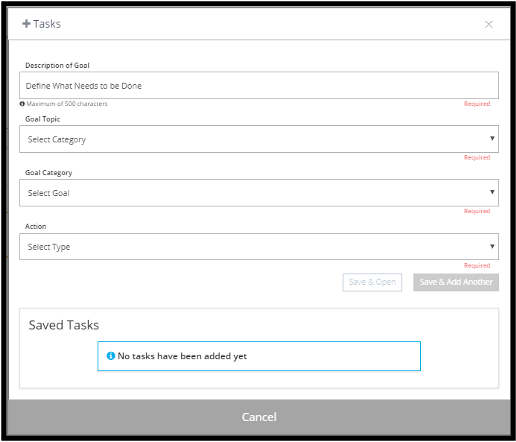The height and width of the screenshot is (442, 516).
Task: Click the Goal Topic label
Action: 43,119
